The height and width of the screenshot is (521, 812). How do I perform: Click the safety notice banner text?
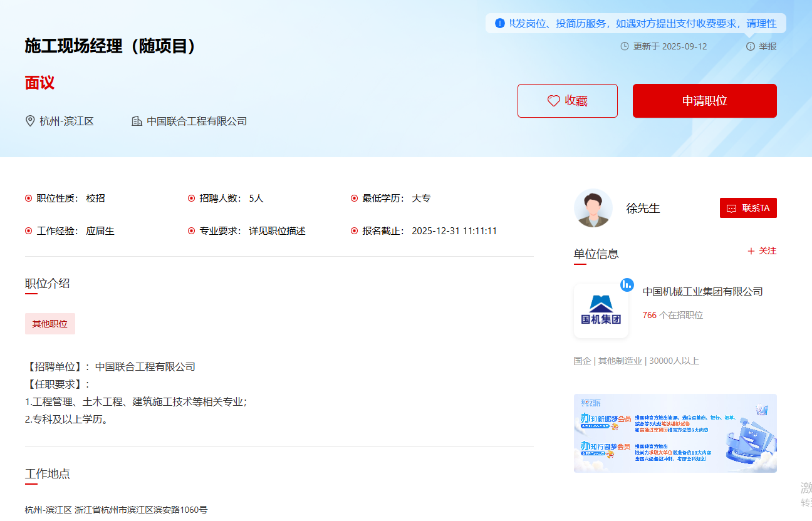click(x=643, y=24)
